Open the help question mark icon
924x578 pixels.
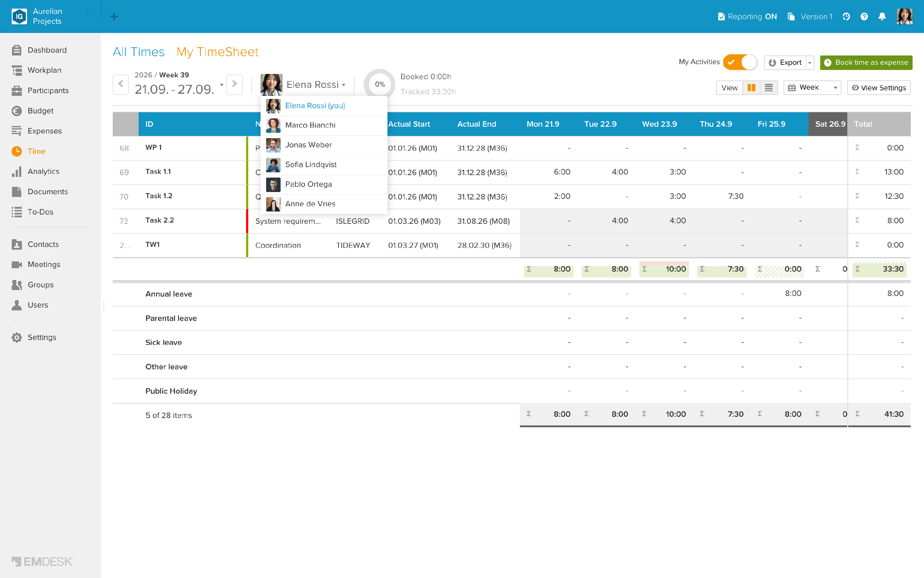[x=864, y=16]
